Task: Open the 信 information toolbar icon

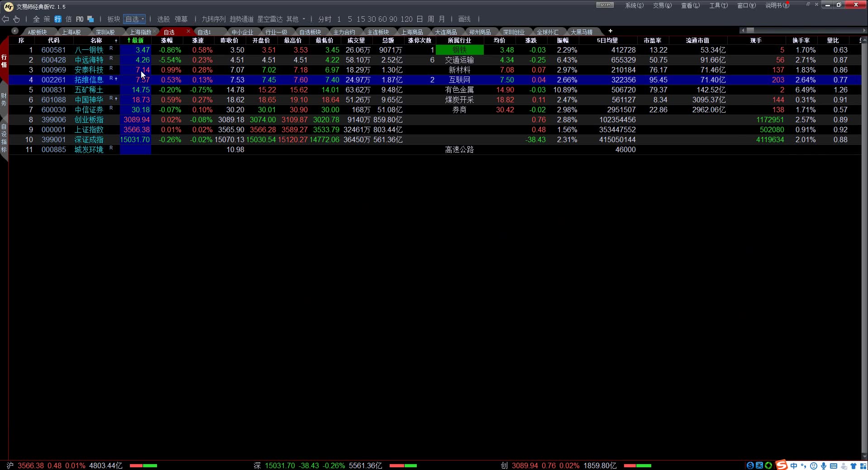Action: [68, 19]
